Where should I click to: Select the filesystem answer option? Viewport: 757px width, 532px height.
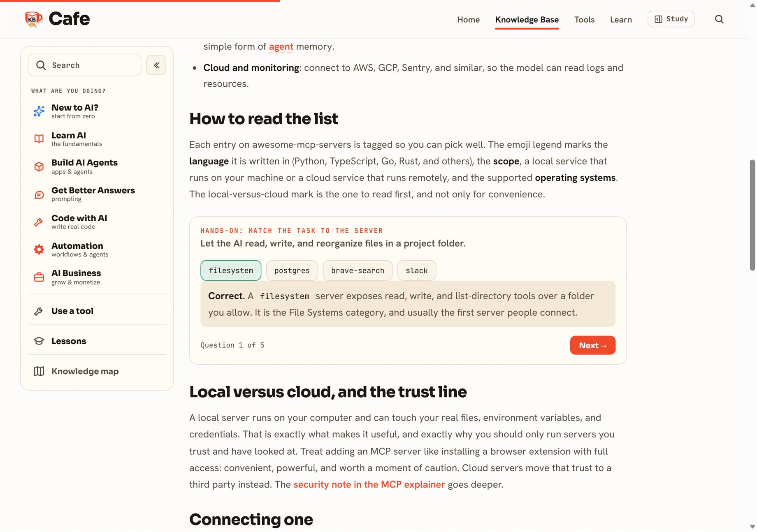[x=231, y=271]
